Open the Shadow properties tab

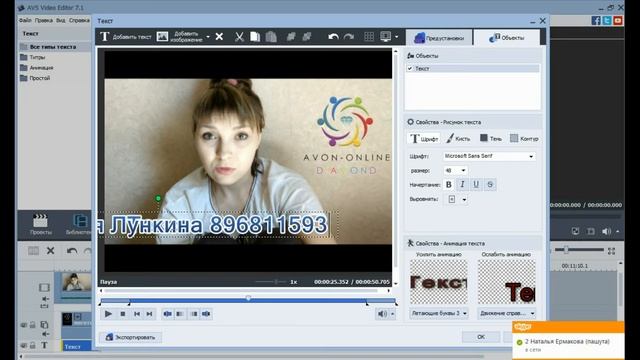[491, 139]
